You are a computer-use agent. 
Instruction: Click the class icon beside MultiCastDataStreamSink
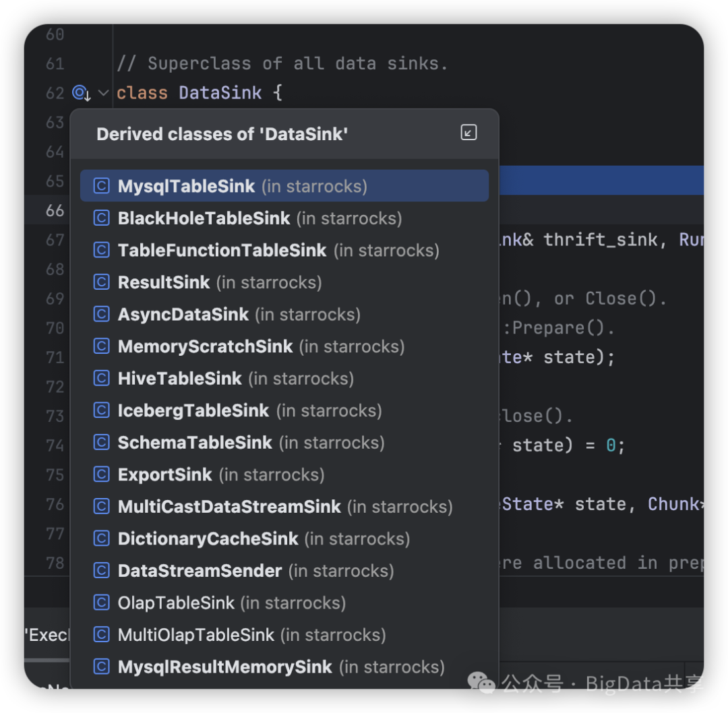coord(101,506)
